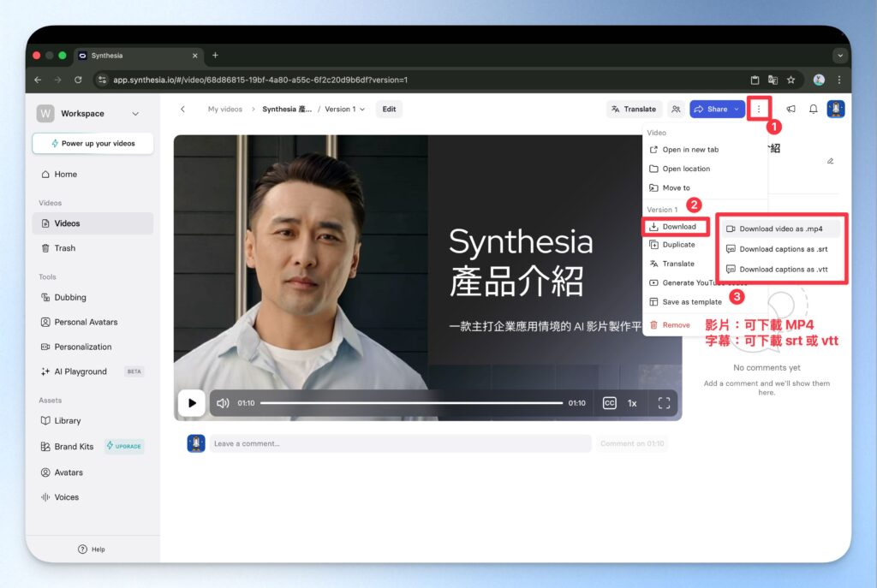Open the AI Playground
This screenshot has height=588, width=877.
77,371
